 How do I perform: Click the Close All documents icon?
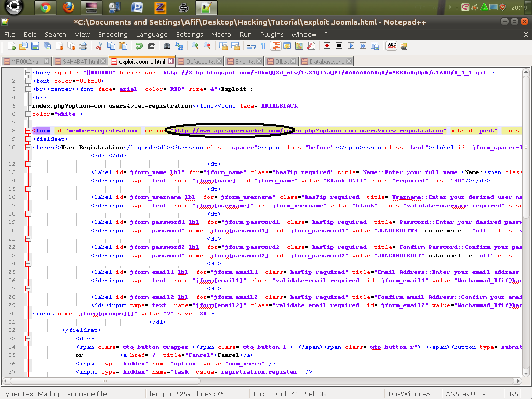71,46
